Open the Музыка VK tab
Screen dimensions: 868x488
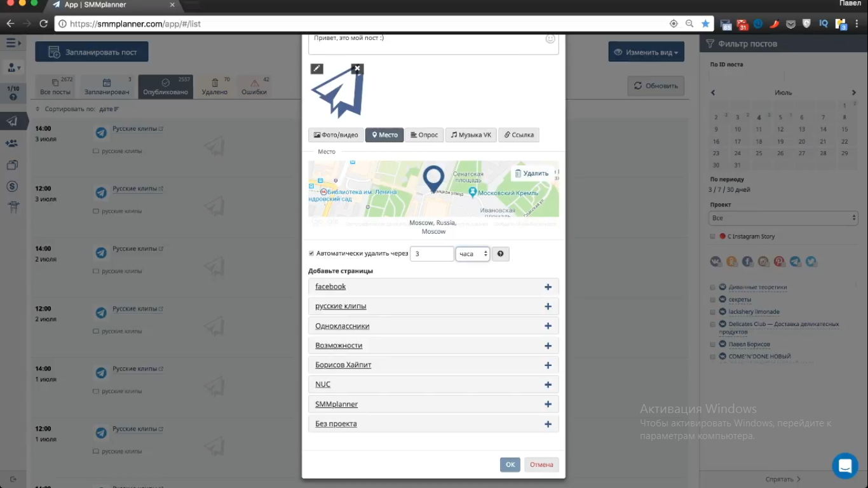click(x=471, y=135)
